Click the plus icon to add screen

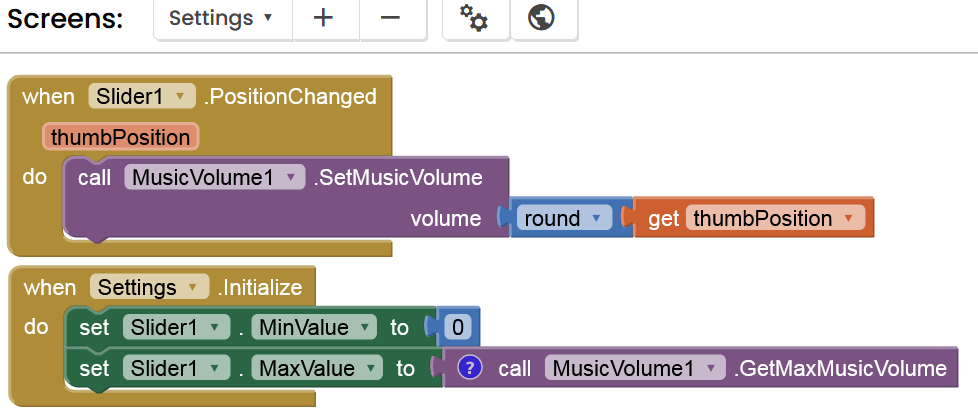tap(323, 19)
